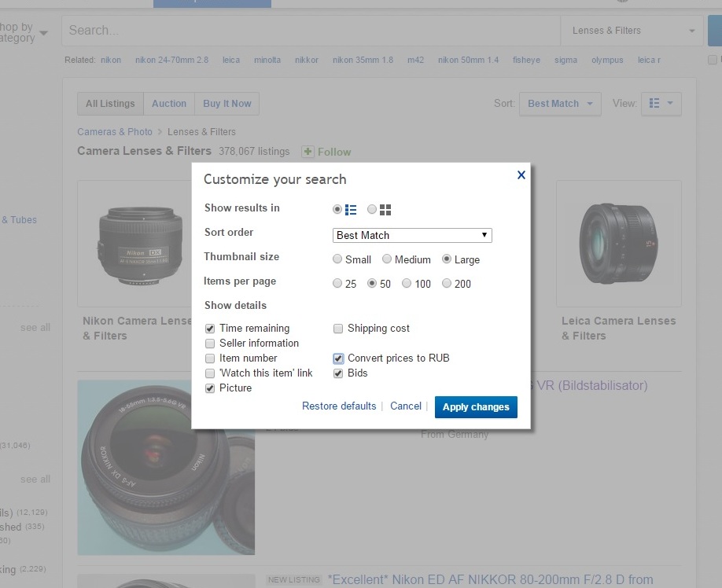Click the gallery grid icon in dialog

[x=385, y=210]
